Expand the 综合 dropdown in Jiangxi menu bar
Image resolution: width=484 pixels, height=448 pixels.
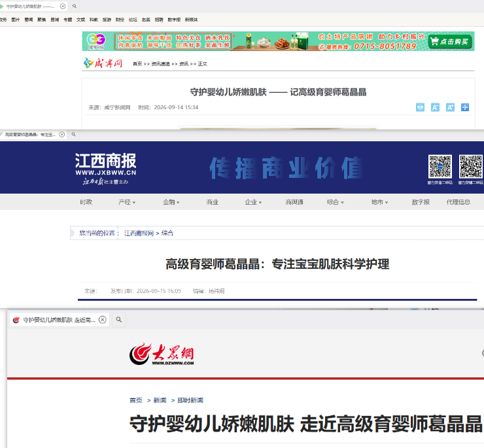(336, 202)
